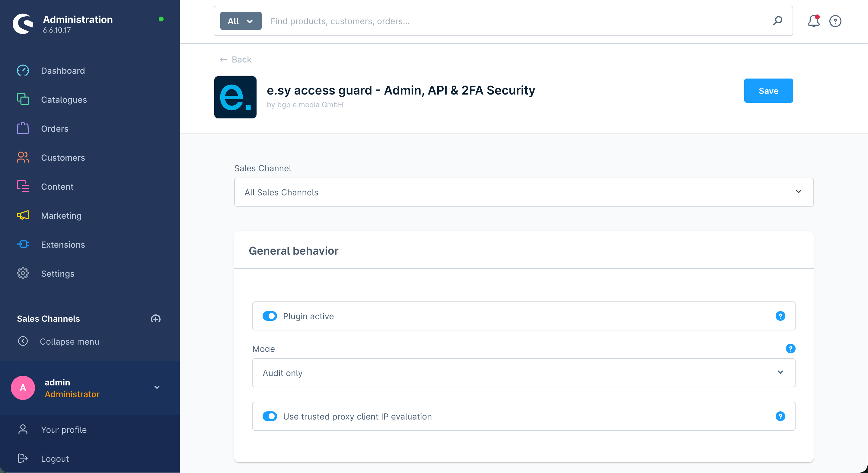Click the Shopware logo icon
Screen dimensions: 868x473
(23, 24)
